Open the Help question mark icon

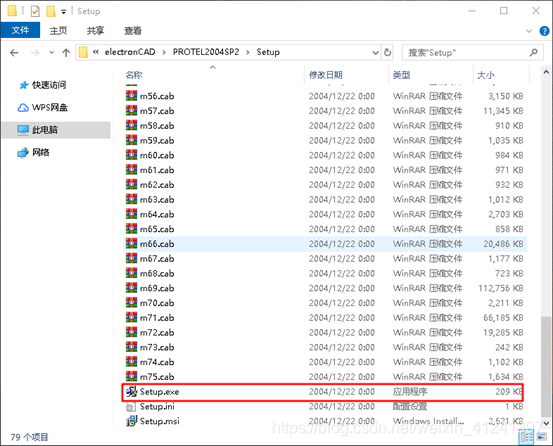(544, 31)
